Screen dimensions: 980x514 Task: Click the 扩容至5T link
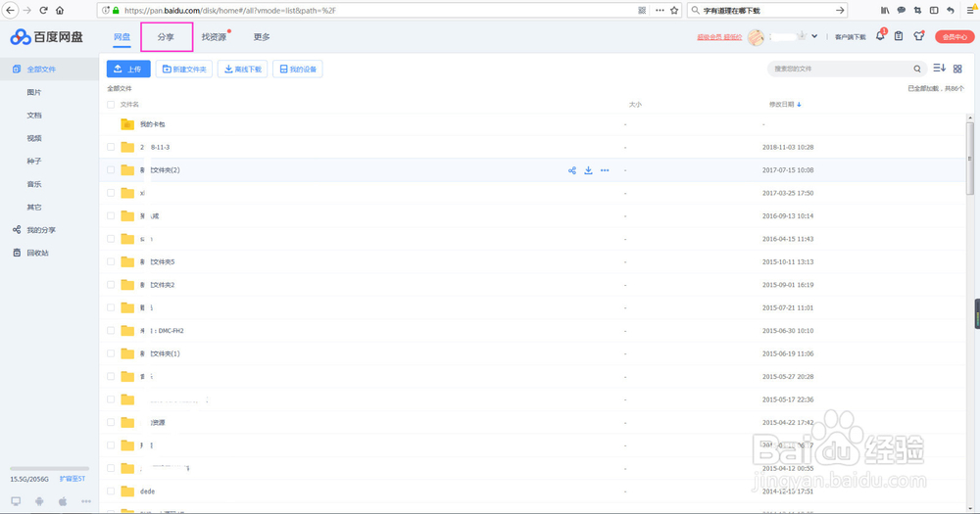[x=72, y=479]
